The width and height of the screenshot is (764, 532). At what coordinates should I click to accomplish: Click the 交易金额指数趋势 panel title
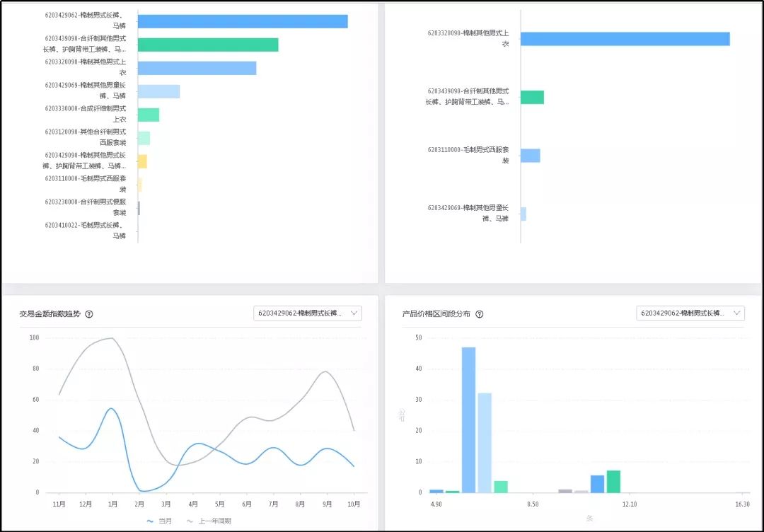point(50,314)
